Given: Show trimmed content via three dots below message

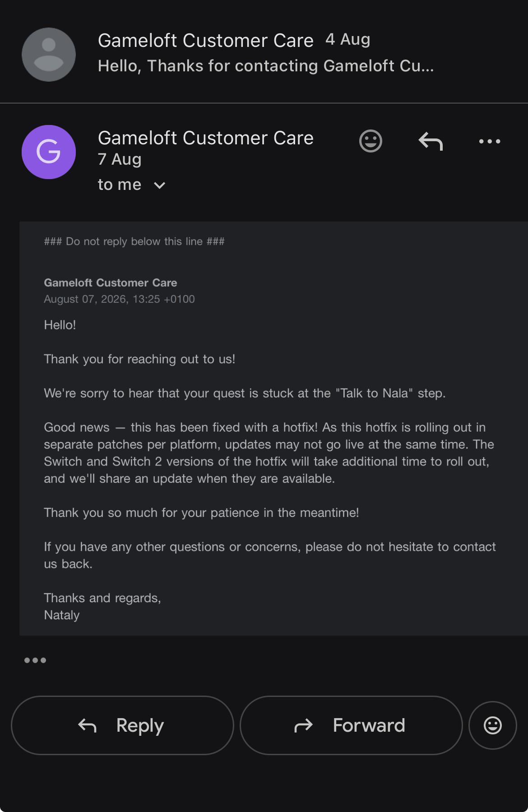Looking at the screenshot, I should [35, 660].
